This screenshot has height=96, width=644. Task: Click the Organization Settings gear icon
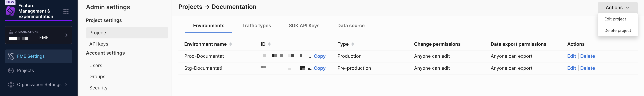click(x=11, y=85)
